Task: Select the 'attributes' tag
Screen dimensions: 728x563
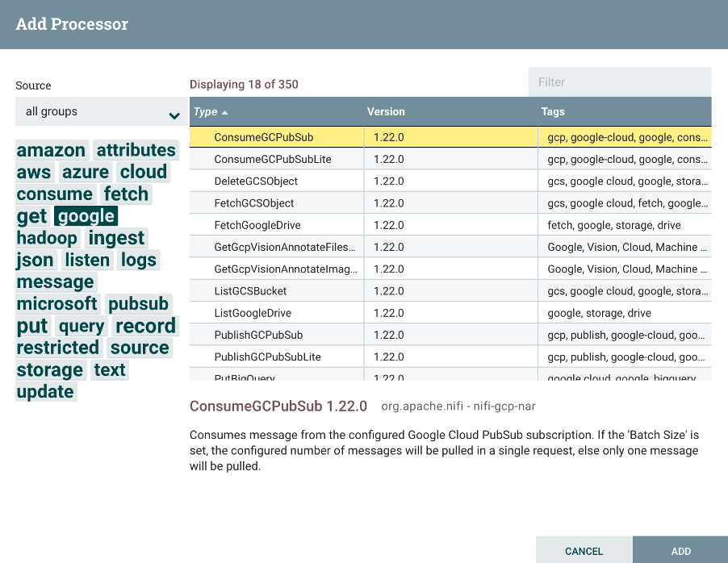Action: click(136, 150)
